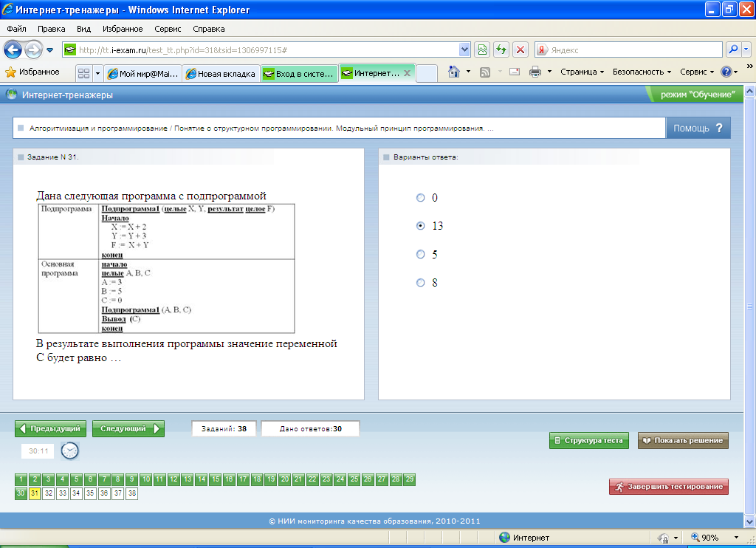Open the Файл menu

[16, 29]
